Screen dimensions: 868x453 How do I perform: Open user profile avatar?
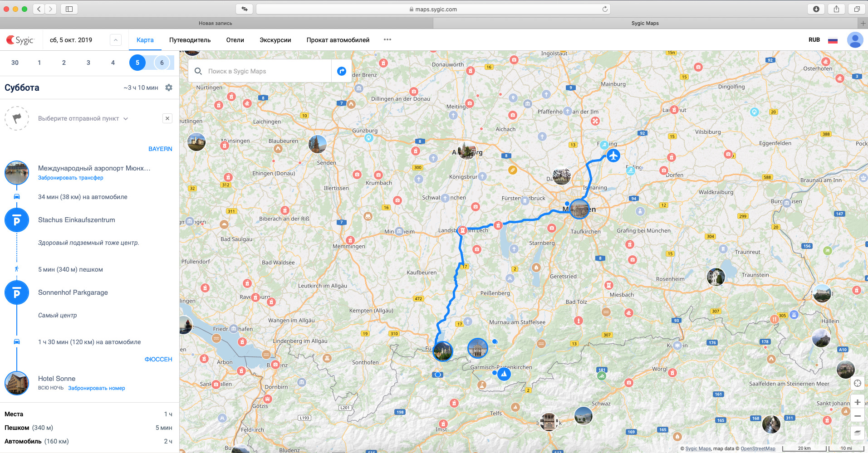click(855, 40)
